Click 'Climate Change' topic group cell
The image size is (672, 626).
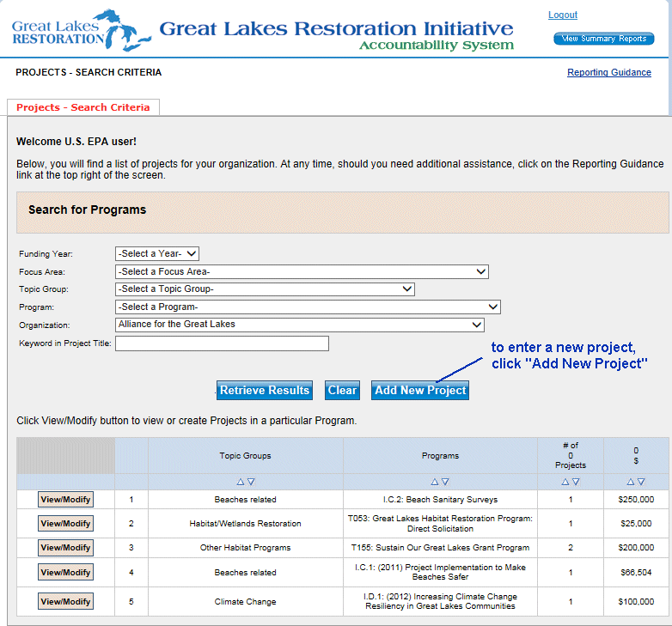[245, 601]
